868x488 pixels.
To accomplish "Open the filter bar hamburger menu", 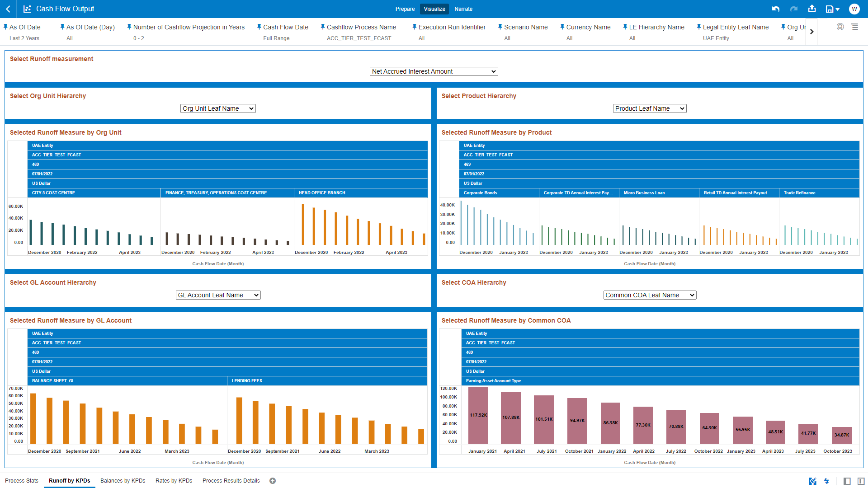I will pyautogui.click(x=855, y=27).
